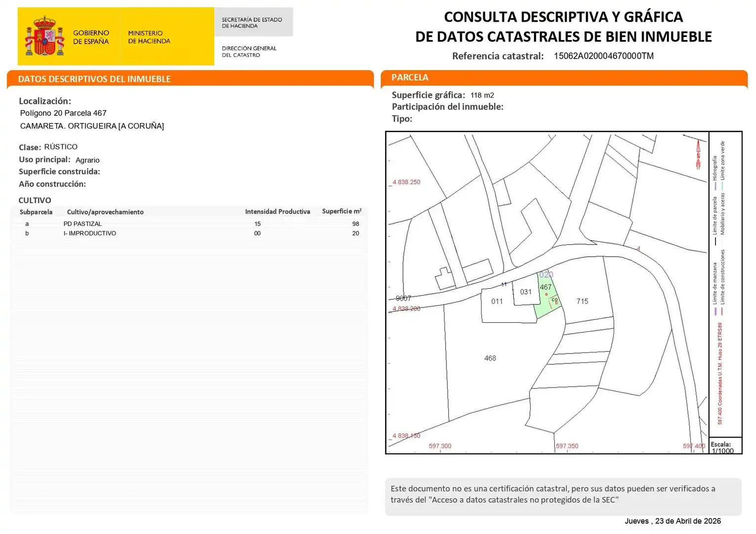Click the coordinate label '4.838.250' on map
The width and height of the screenshot is (756, 534).
coord(406,182)
